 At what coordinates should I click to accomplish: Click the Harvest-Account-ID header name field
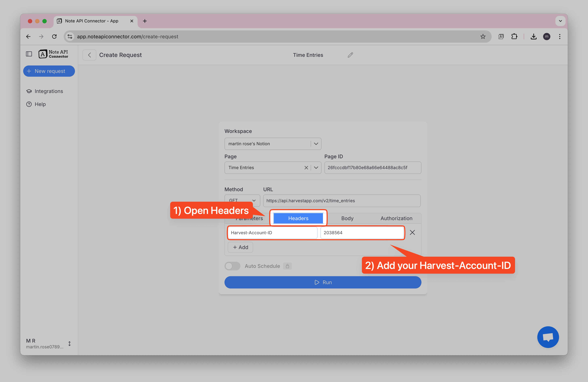(272, 233)
